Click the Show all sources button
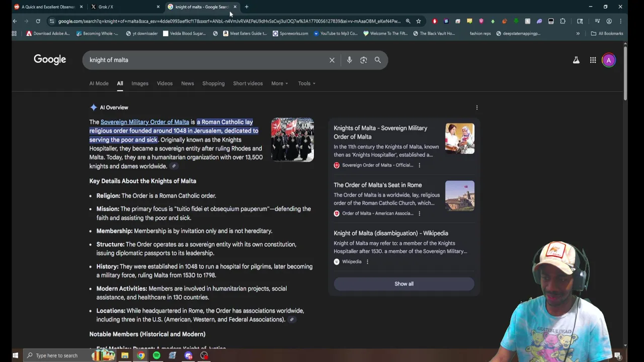 404,284
